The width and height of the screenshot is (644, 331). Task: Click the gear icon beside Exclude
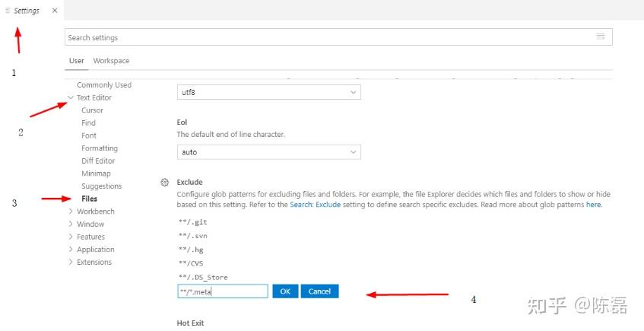point(164,183)
